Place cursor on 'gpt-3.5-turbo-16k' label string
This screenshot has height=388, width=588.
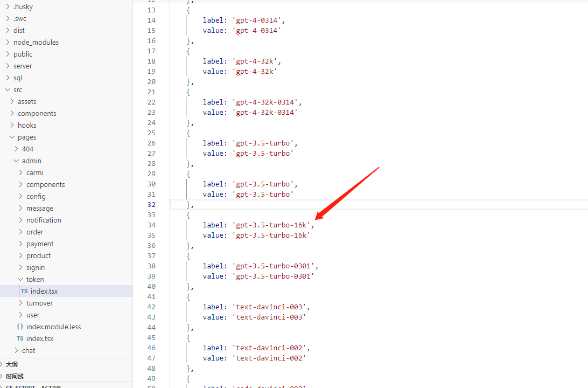click(271, 225)
